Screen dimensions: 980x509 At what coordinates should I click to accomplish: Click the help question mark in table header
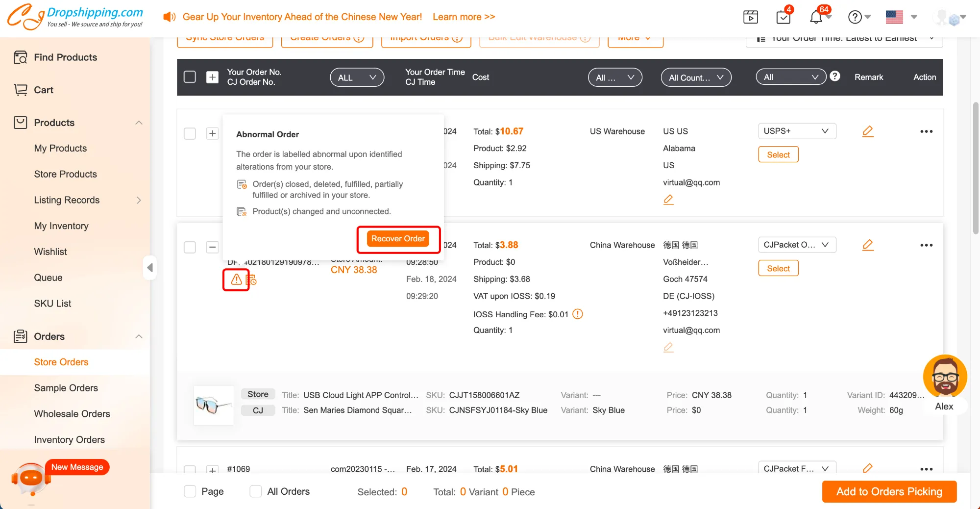coord(835,76)
